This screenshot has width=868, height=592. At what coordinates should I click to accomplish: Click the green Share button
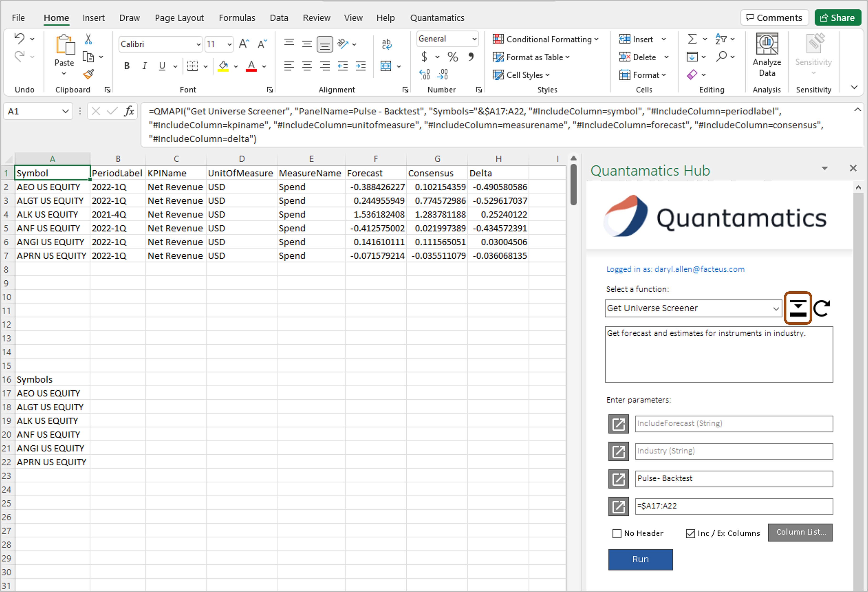tap(838, 18)
